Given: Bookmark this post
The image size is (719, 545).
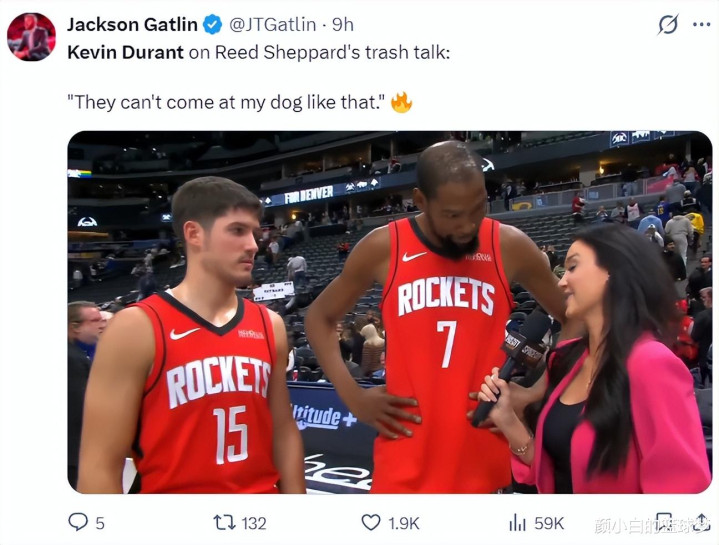Looking at the screenshot, I should coord(664,522).
